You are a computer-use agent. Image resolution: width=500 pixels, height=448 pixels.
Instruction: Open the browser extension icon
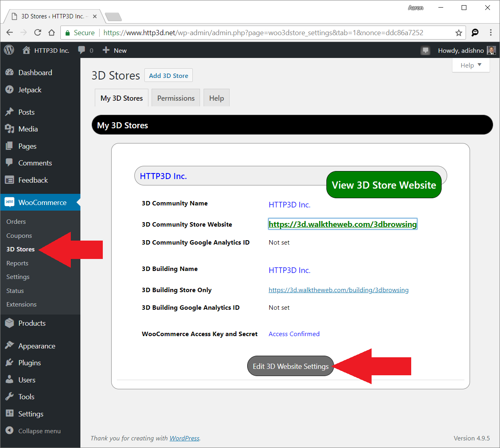click(475, 33)
